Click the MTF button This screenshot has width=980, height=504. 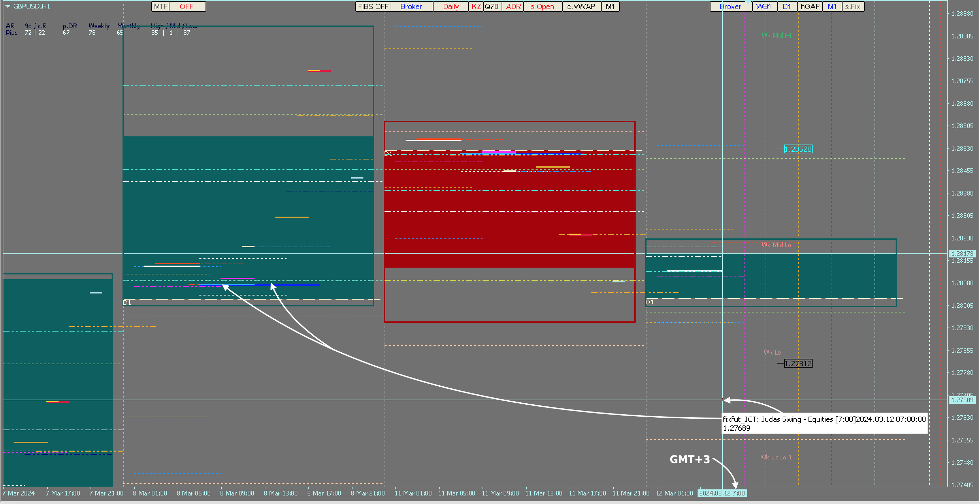160,6
